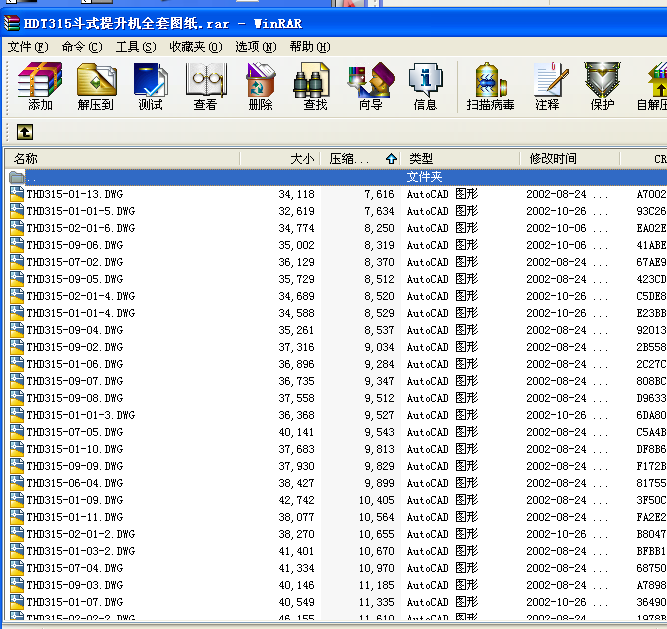Screen dimensions: 667x629
Task: Select file THD315-01-09.DWG
Action: [75, 500]
